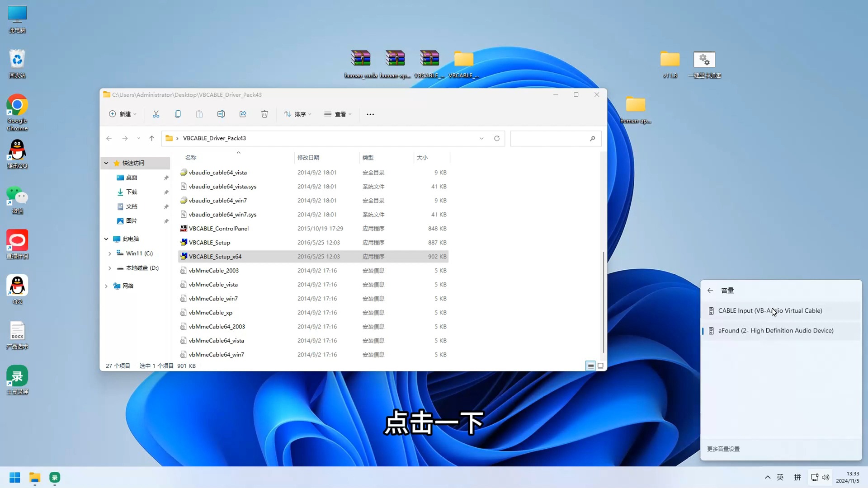The image size is (868, 488).
Task: Open the WeChat desktop icon
Action: point(17,200)
